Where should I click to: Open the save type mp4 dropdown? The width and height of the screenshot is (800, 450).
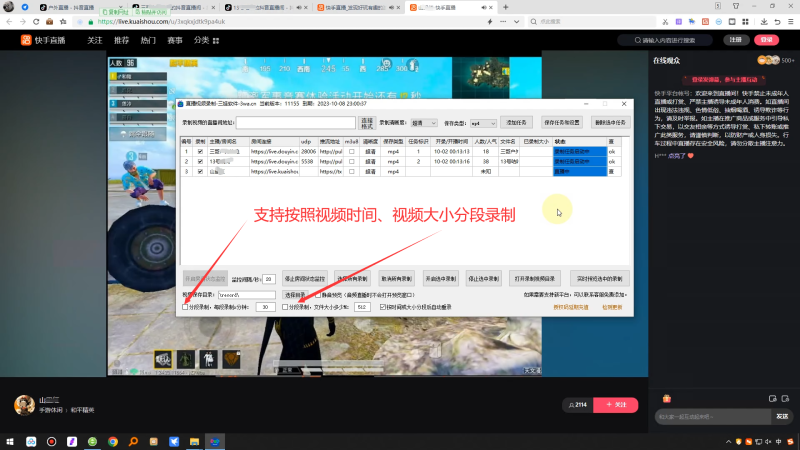[x=483, y=123]
